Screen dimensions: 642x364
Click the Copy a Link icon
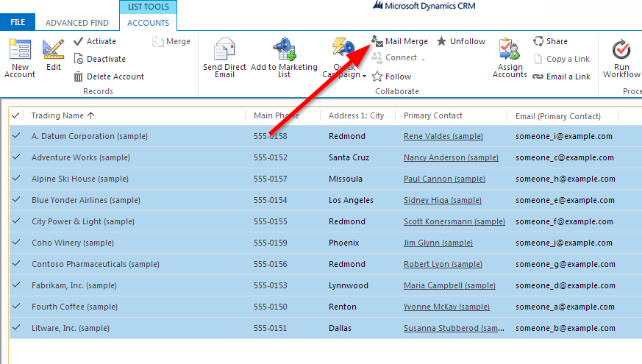(538, 59)
